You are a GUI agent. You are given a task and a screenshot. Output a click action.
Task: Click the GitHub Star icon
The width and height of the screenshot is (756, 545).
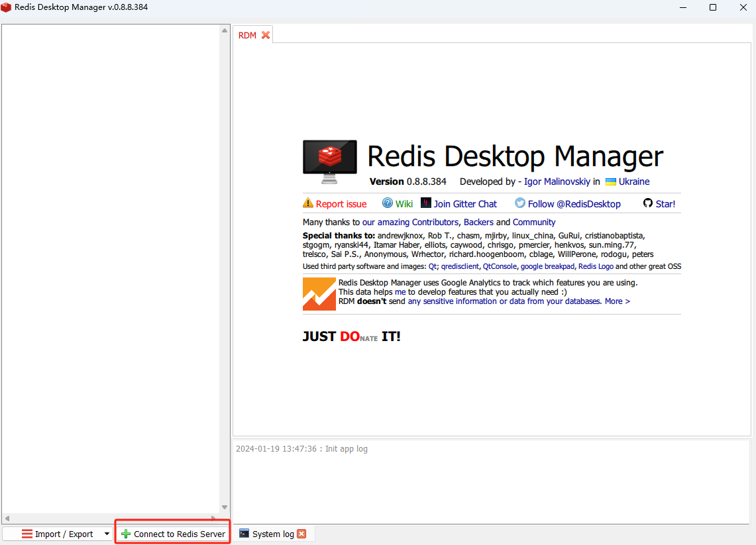coord(648,203)
